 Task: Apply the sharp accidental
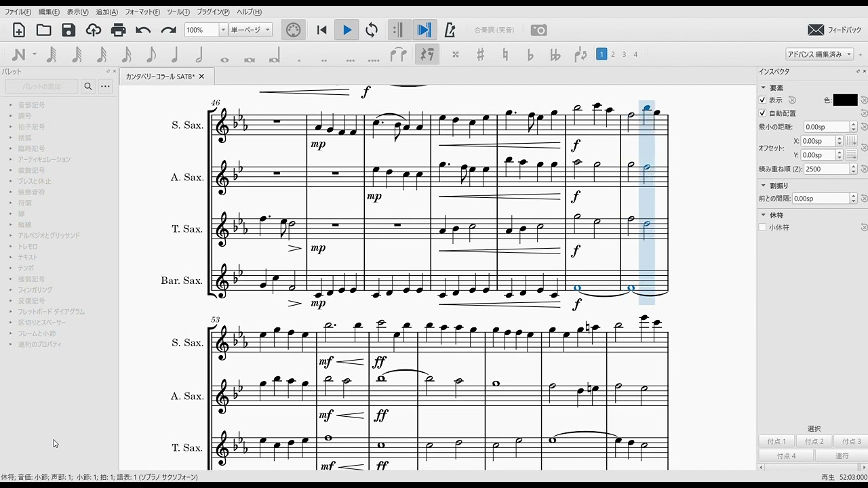[480, 55]
